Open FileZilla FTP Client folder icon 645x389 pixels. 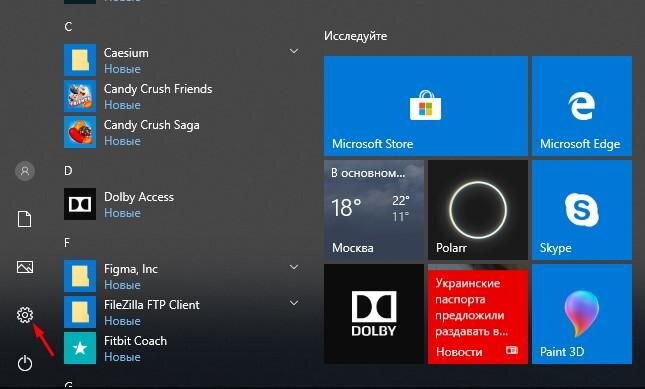click(x=80, y=312)
